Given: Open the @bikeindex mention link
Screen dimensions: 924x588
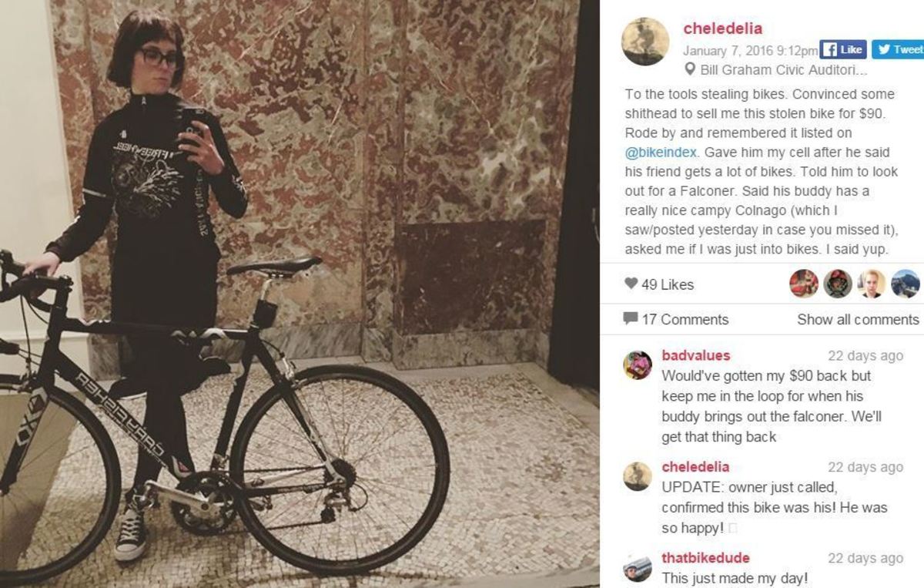Looking at the screenshot, I should tap(661, 152).
